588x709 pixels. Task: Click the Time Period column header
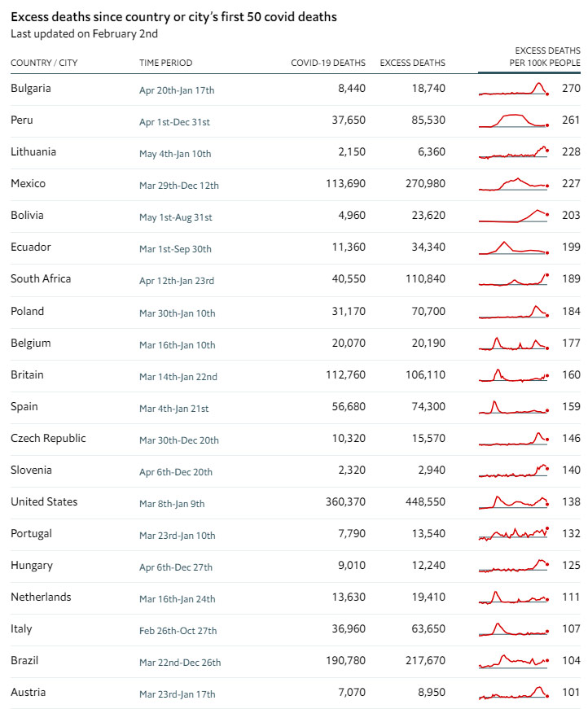166,63
